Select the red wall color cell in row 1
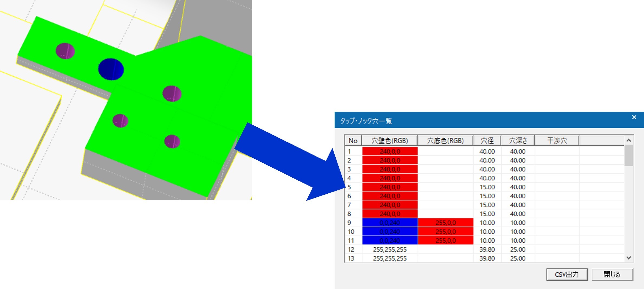Viewport: 644px width, 289px height. click(x=390, y=151)
